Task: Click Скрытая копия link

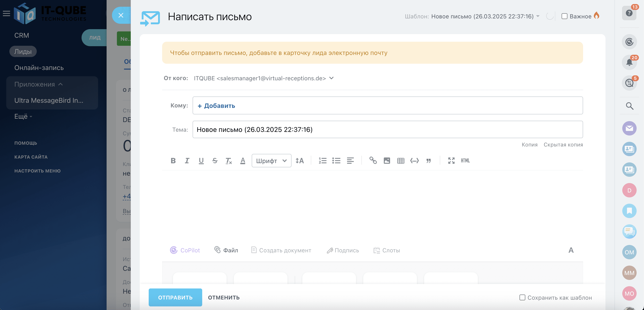Action: click(x=563, y=144)
